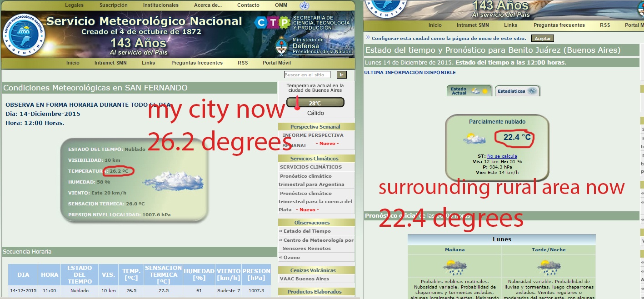Viewport: 644px width, 299px height.
Task: Open Pronóstico climático trimestral para Argentina
Action: pos(311,180)
